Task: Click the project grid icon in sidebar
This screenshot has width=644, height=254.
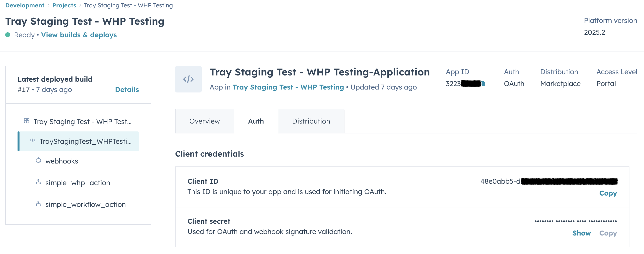Action: (x=26, y=121)
